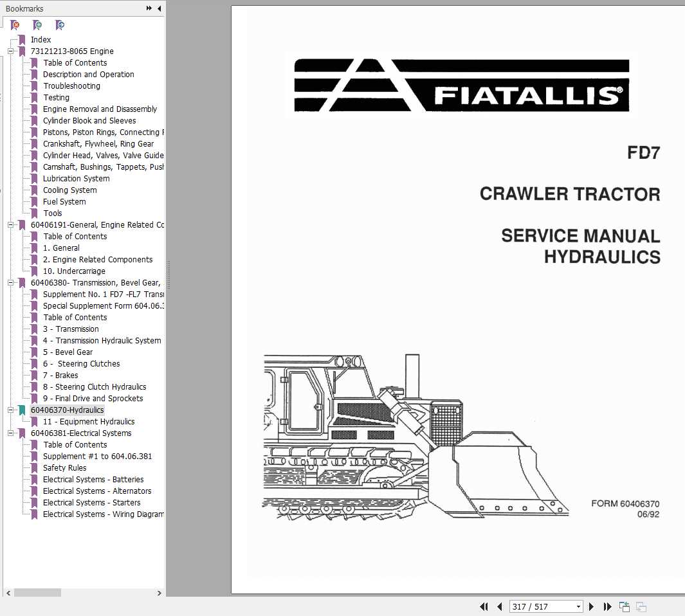
Task: Collapse the 60406380- Transmission bookmark node
Action: [x=10, y=283]
